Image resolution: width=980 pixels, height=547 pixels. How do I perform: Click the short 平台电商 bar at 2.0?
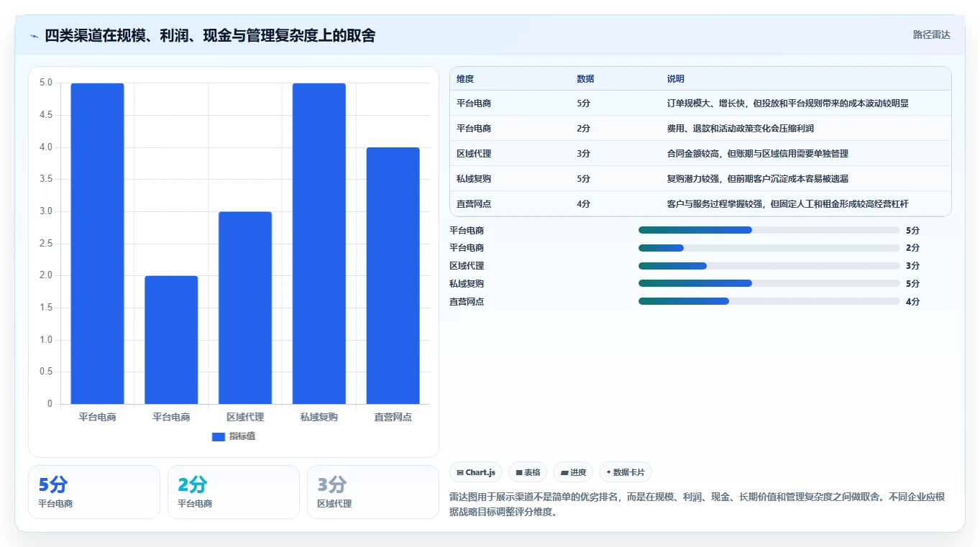point(171,340)
